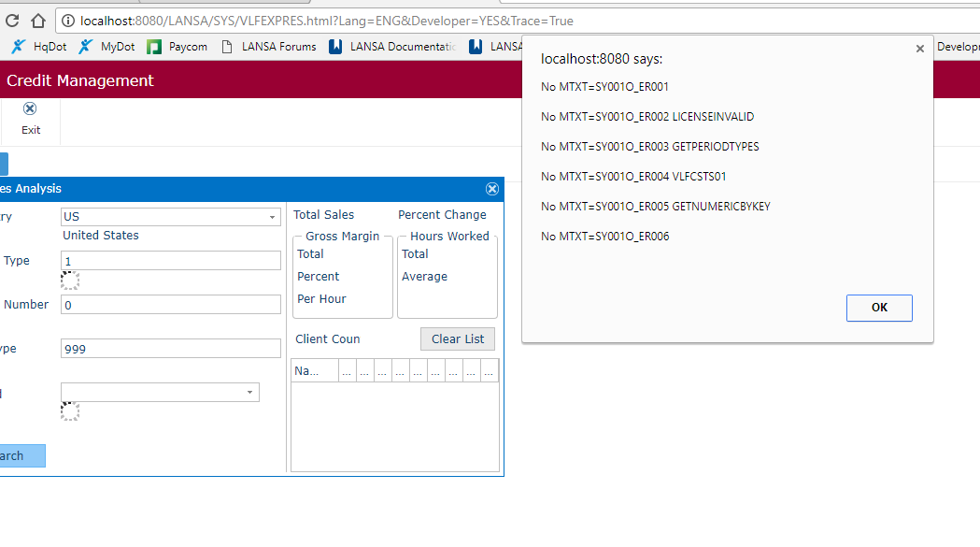
Task: Click OK in the alert dialog
Action: point(879,308)
